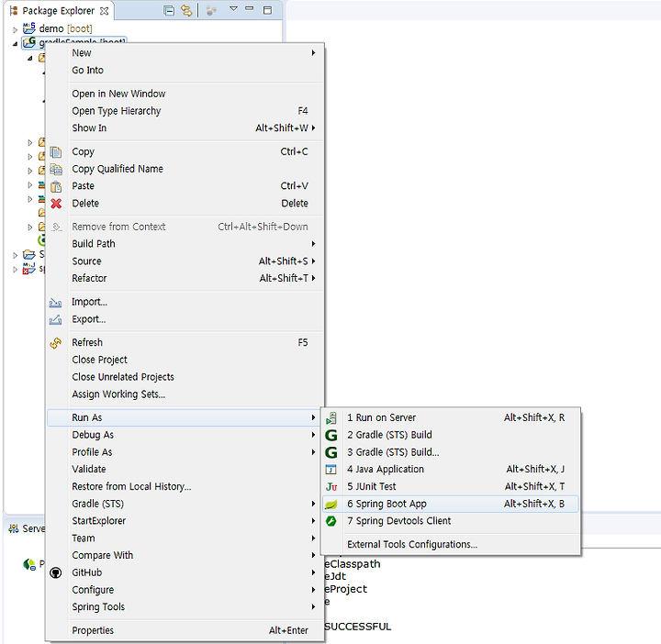Click Spring Devtools Client icon

(x=331, y=521)
